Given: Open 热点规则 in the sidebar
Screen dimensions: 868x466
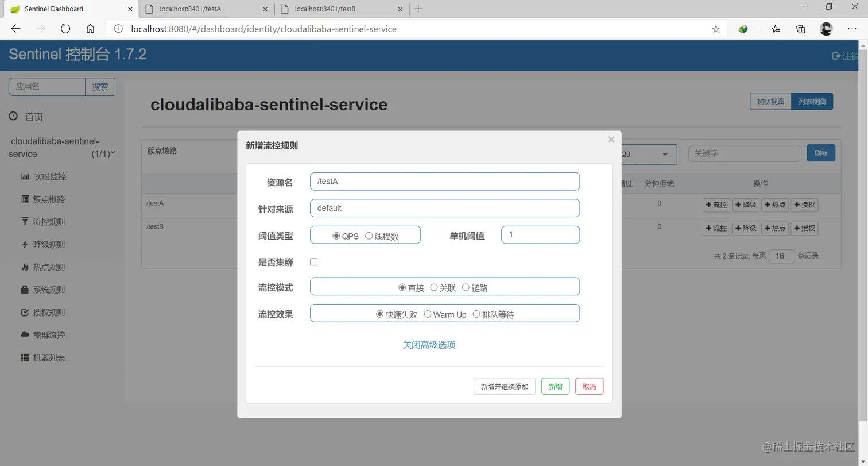Looking at the screenshot, I should [43, 267].
